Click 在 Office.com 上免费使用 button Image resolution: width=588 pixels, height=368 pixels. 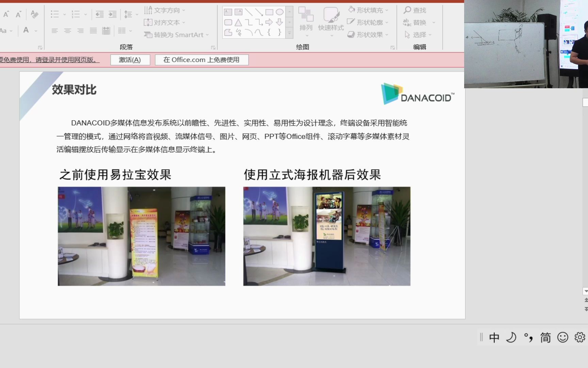pos(201,60)
